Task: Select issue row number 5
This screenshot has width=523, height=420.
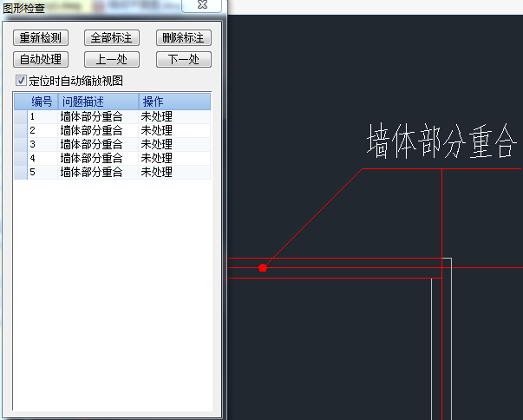Action: click(113, 172)
